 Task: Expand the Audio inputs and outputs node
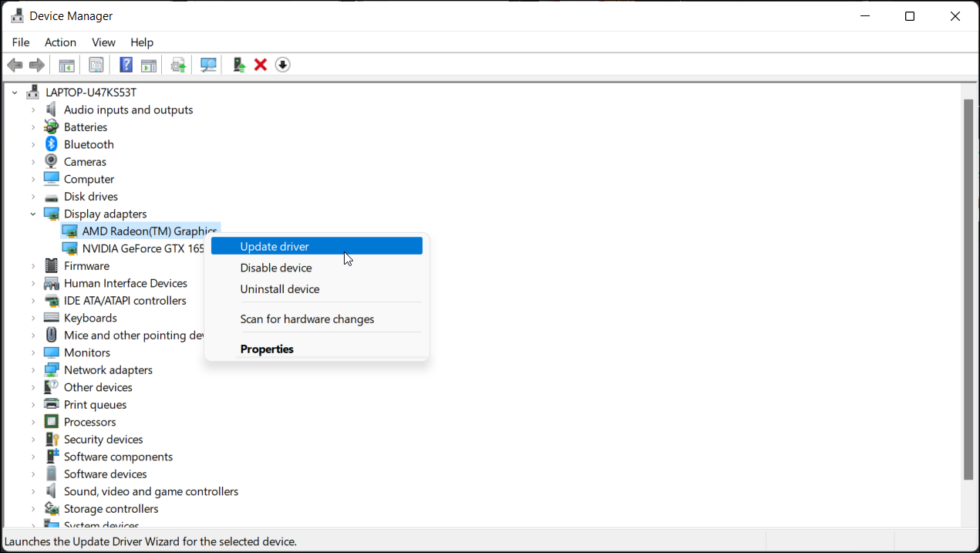33,110
